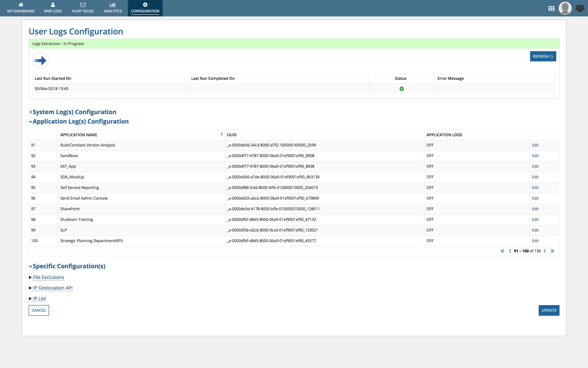Go to last page of applications
Screen dimensions: 588x368
pyautogui.click(x=552, y=251)
